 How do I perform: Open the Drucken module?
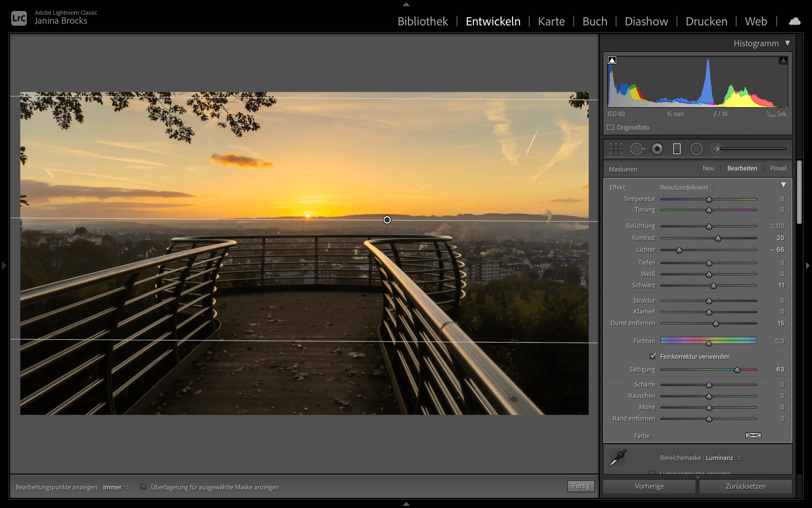click(x=706, y=21)
